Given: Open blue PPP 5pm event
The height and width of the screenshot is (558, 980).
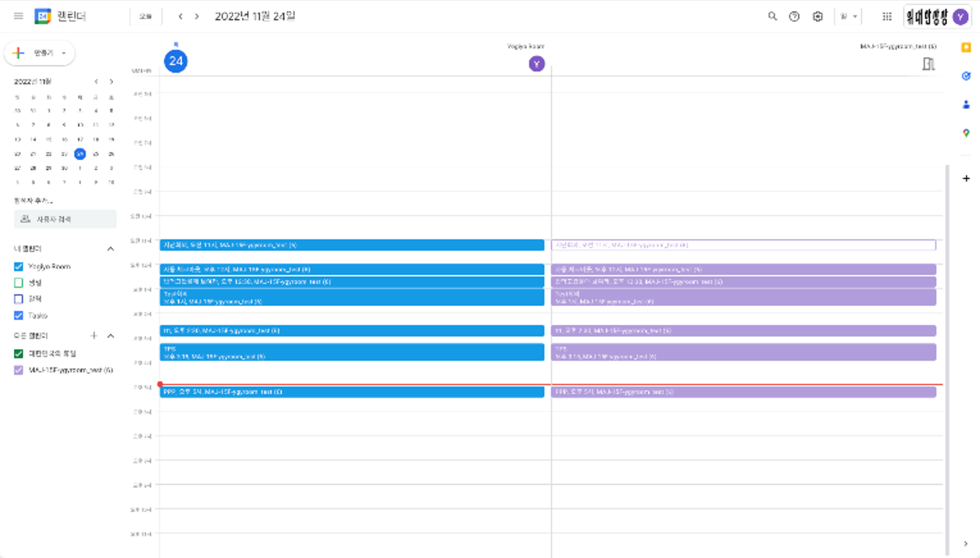Looking at the screenshot, I should 352,392.
